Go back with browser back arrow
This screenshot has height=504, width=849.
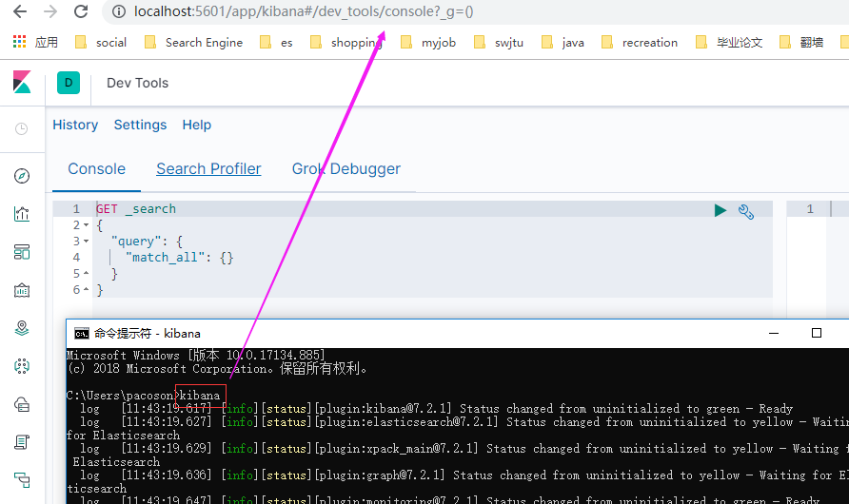pos(20,11)
